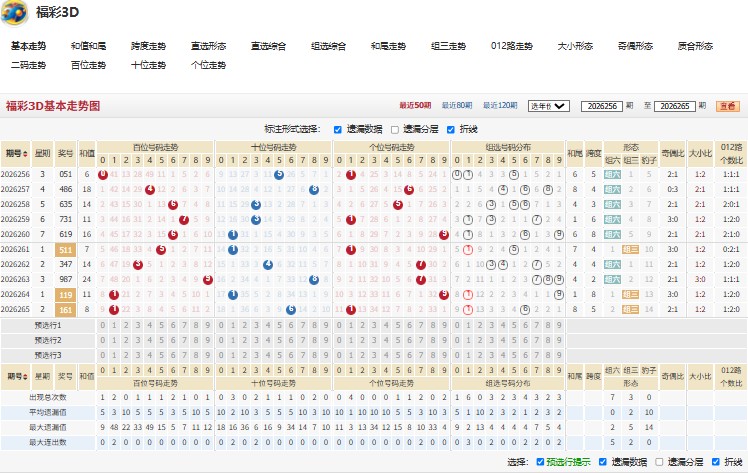Click sort arrows beside top 期号 header
This screenshot has width=748, height=473.
click(25, 154)
